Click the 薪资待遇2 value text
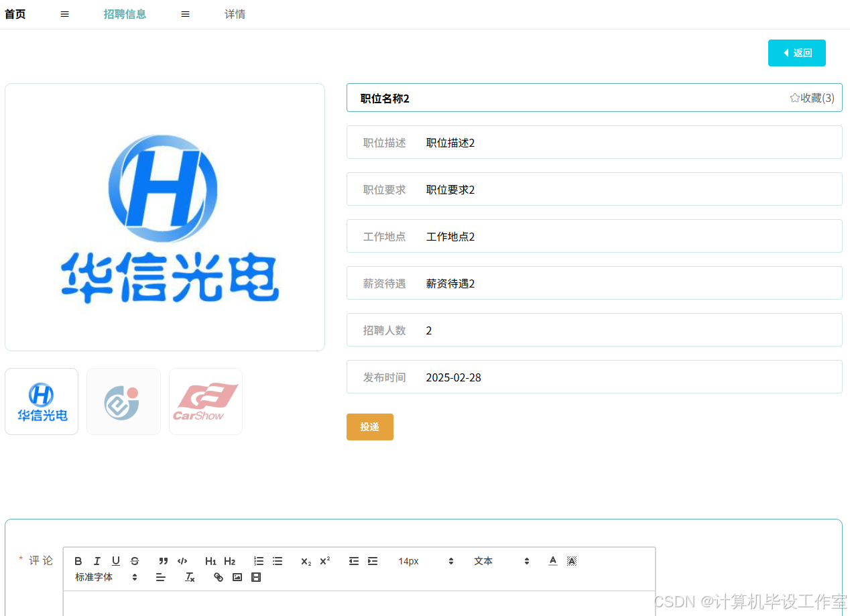This screenshot has width=850, height=616. tap(450, 284)
